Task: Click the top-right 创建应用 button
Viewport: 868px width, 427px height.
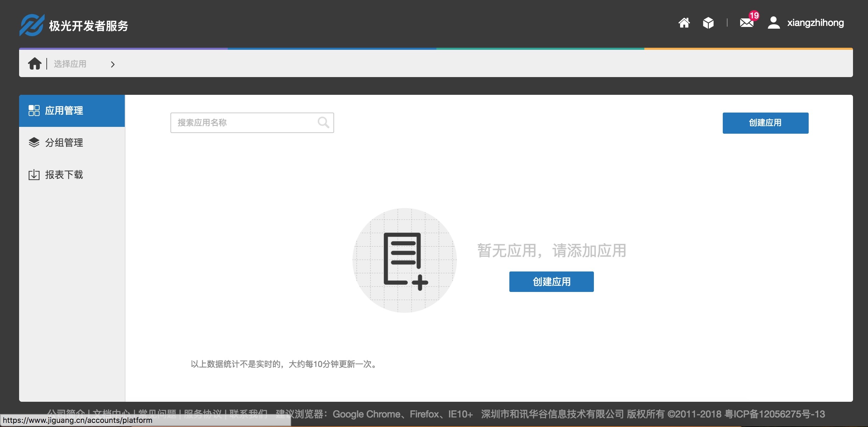Action: (765, 123)
